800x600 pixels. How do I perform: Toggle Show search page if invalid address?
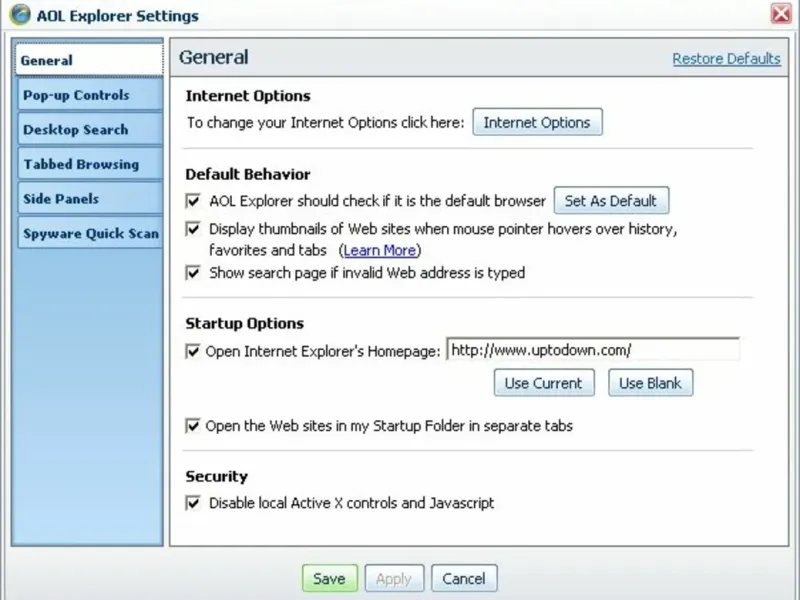(x=193, y=272)
